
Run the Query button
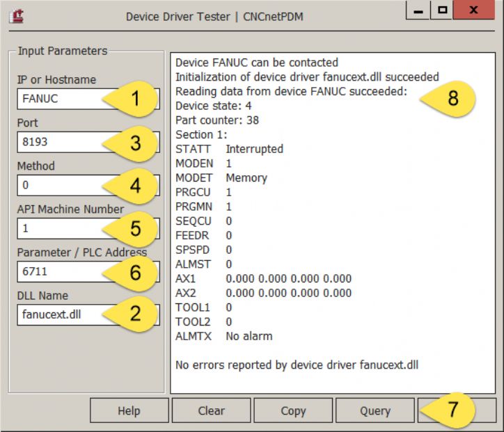(375, 410)
